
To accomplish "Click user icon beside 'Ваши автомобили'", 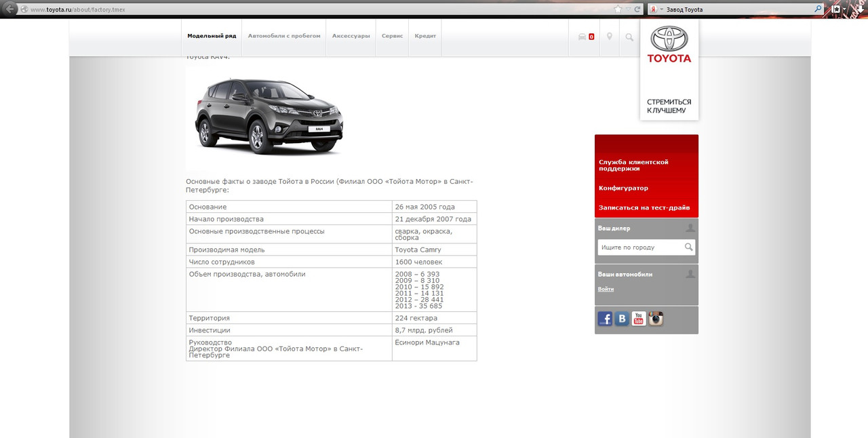I will click(x=690, y=274).
